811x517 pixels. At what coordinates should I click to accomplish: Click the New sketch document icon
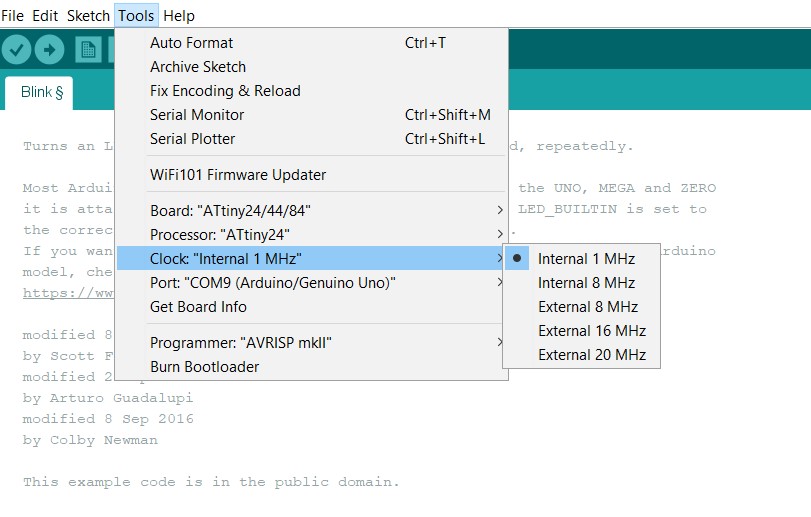[x=89, y=49]
